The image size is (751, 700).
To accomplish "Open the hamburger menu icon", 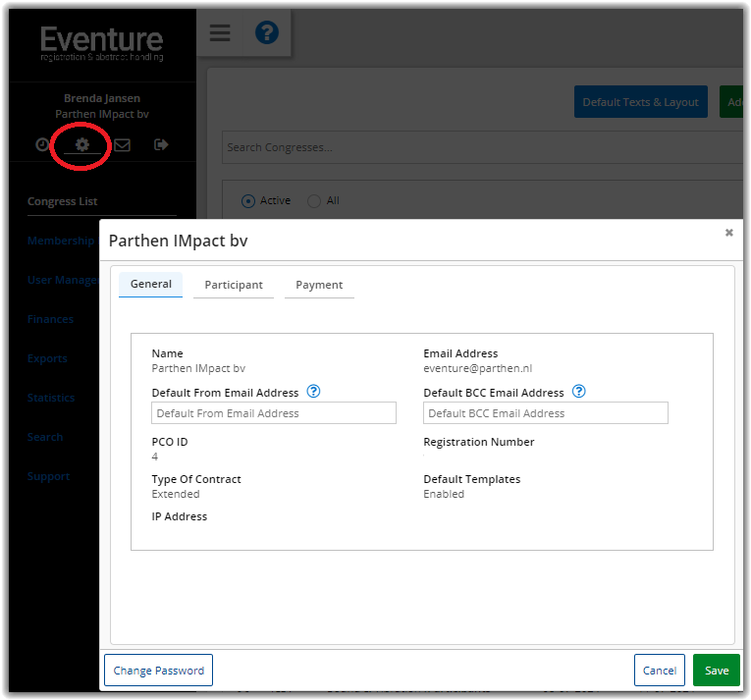I will point(220,33).
